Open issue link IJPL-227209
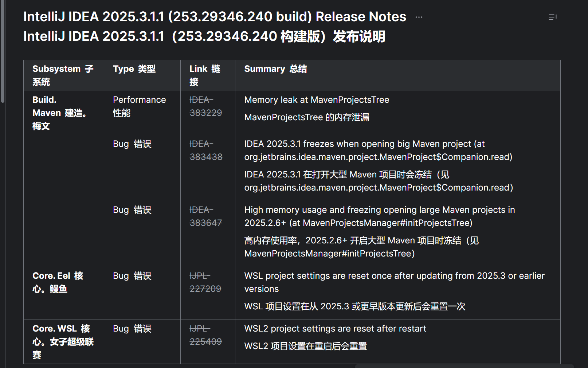 pos(205,282)
